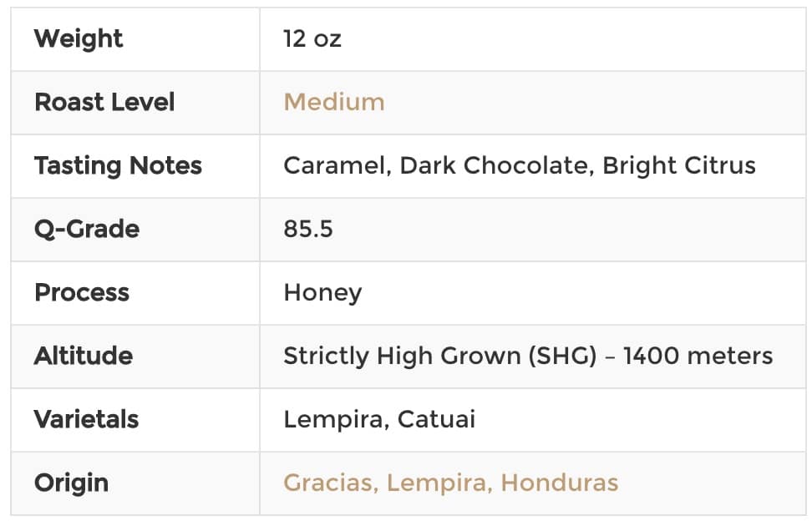
Task: Select the 12 oz value
Action: point(312,38)
